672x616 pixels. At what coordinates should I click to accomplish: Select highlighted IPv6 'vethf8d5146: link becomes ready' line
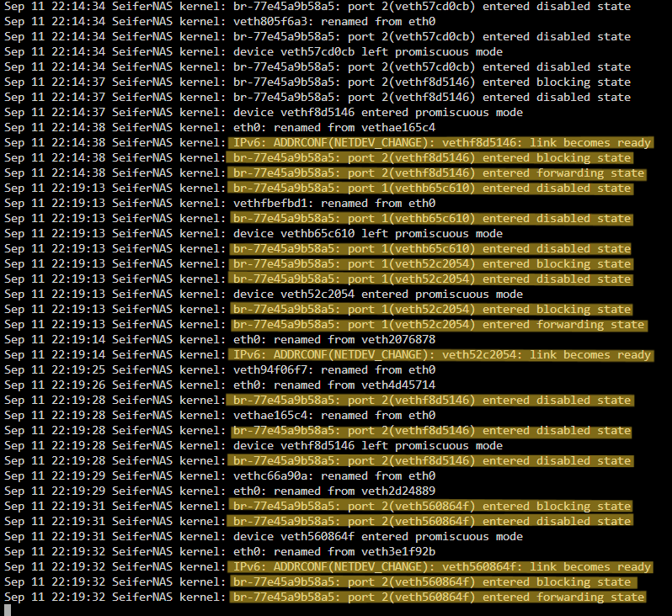click(441, 143)
